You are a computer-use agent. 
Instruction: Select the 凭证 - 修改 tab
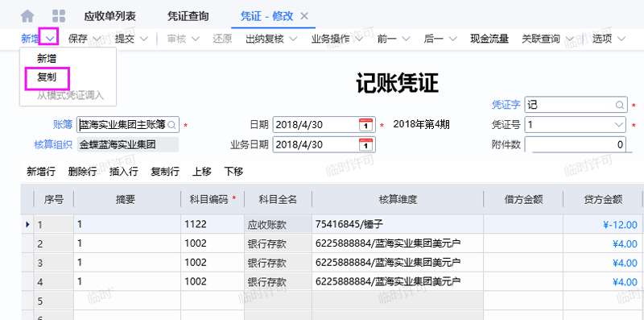click(266, 16)
